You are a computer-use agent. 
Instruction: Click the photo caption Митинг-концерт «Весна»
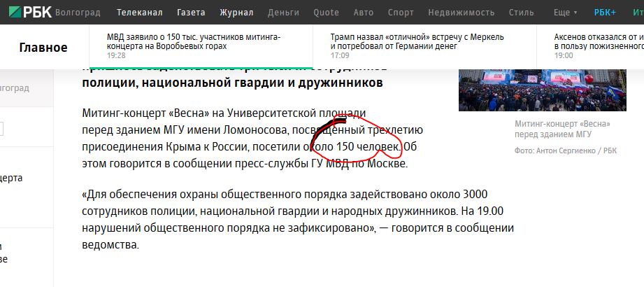click(562, 129)
